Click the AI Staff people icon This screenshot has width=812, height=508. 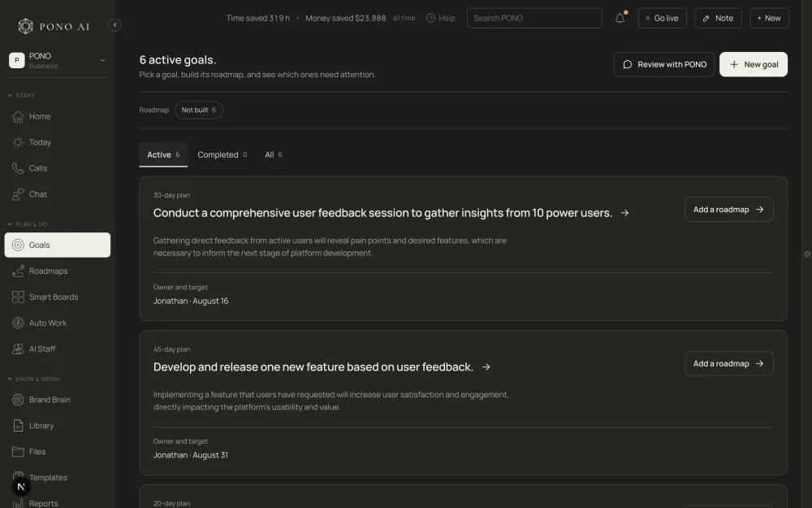[18, 349]
